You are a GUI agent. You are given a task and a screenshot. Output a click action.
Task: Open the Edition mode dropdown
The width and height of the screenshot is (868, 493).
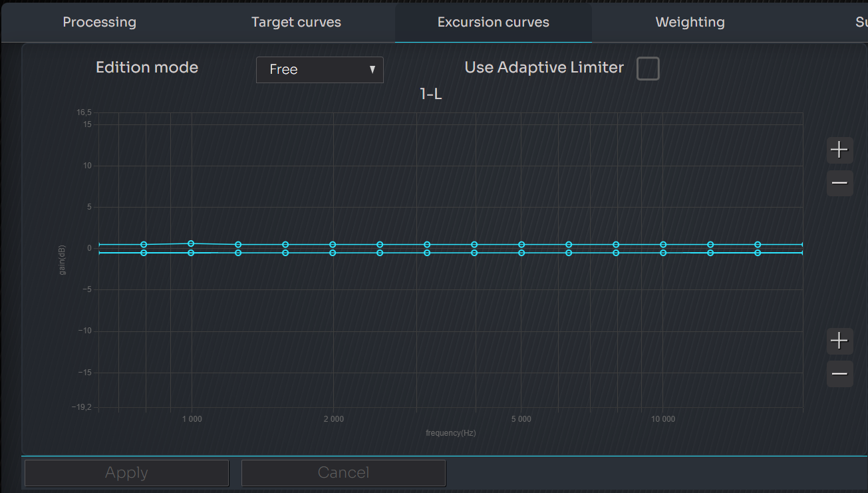[319, 70]
